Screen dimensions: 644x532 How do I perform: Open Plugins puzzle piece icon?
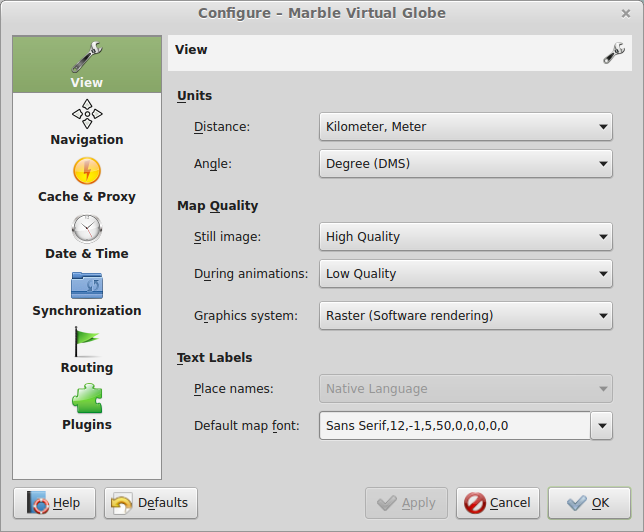click(87, 398)
